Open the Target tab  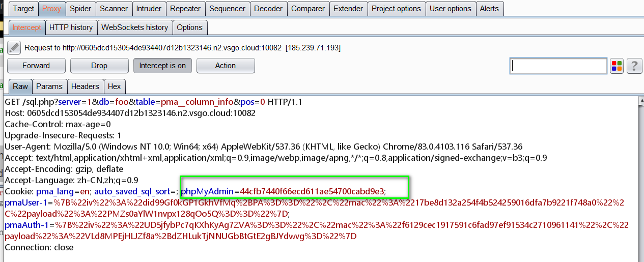click(23, 9)
